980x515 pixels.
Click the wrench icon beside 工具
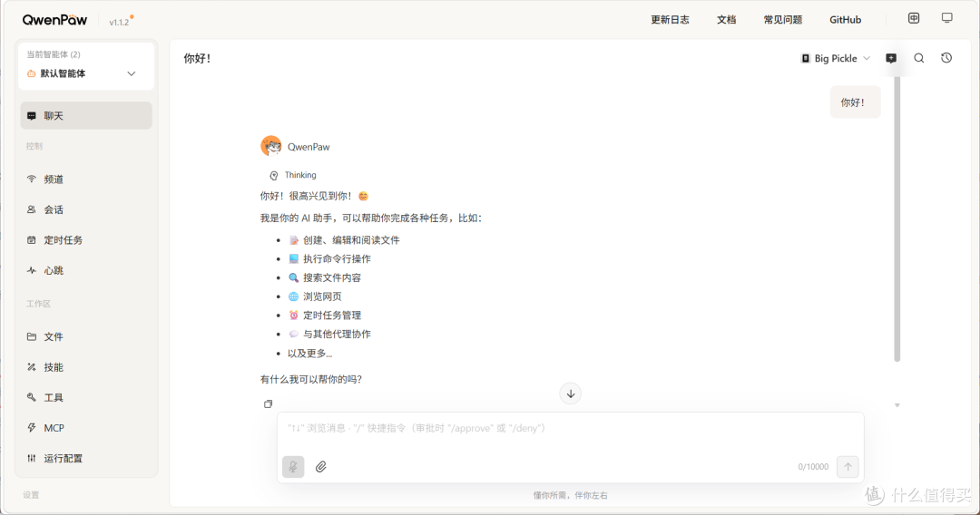31,397
